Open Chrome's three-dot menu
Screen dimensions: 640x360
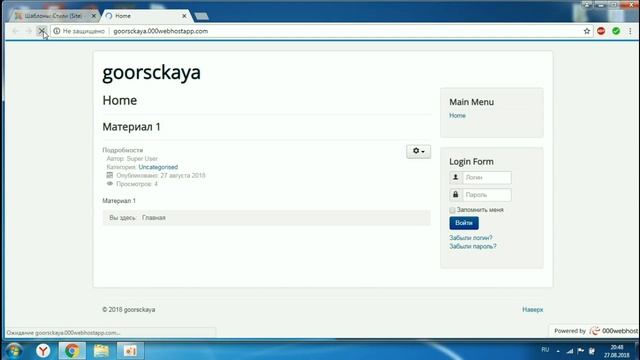tap(630, 31)
